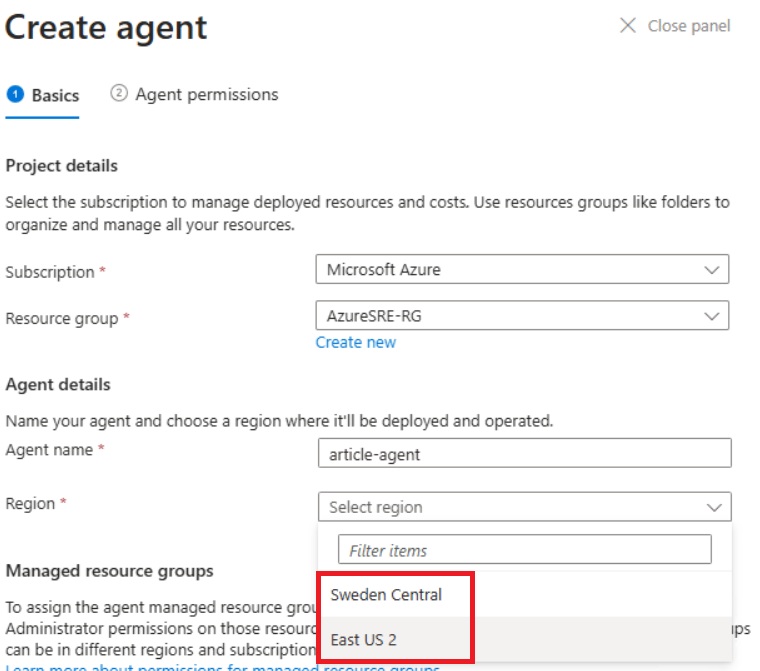Image resolution: width=760 pixels, height=671 pixels.
Task: Click the Create new link
Action: tap(355, 342)
